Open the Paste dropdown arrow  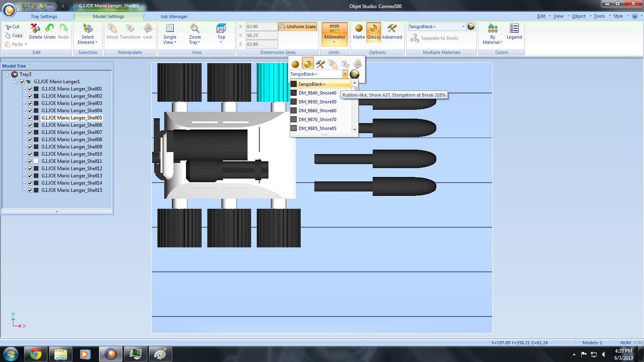(26, 44)
